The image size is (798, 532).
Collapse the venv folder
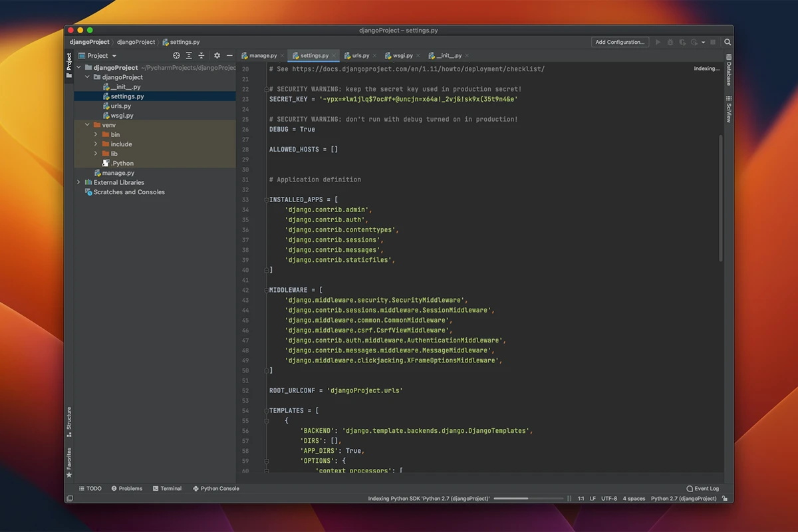click(87, 125)
